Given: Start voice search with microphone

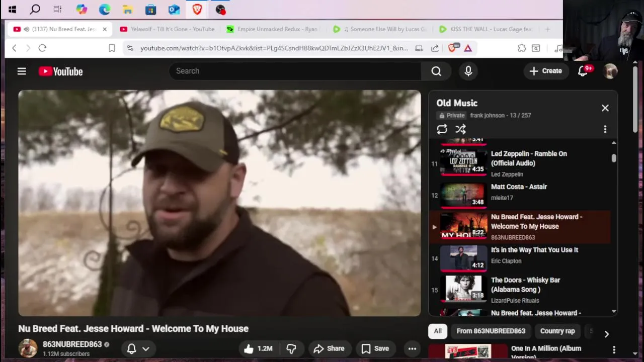Looking at the screenshot, I should pyautogui.click(x=468, y=71).
